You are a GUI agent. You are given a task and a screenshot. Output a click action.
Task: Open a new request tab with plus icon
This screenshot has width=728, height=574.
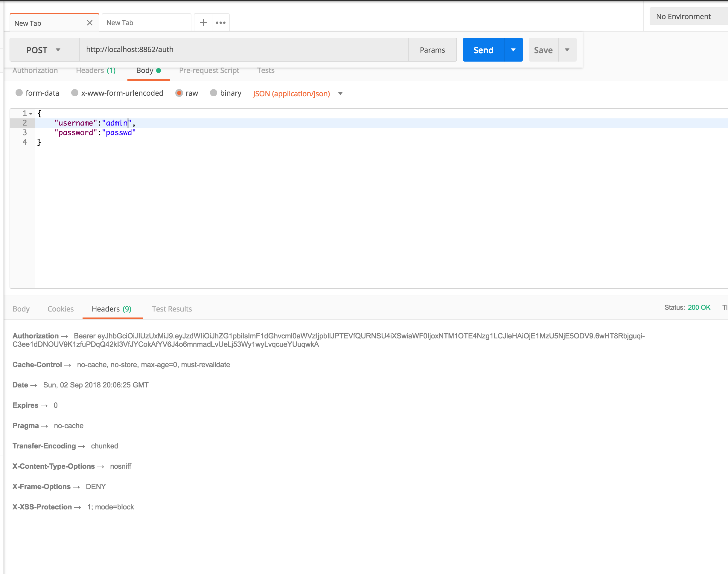203,23
